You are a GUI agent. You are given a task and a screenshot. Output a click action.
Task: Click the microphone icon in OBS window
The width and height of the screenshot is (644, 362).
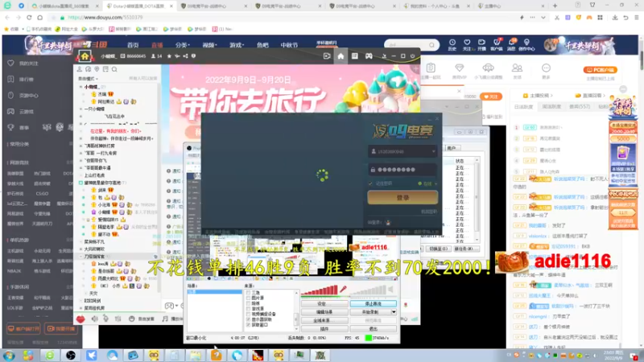[x=343, y=290]
